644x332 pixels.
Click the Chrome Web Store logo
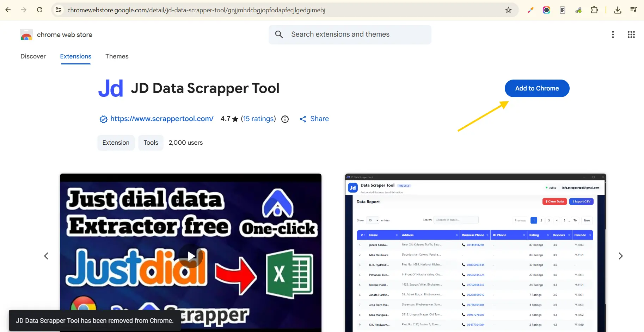[x=26, y=35]
